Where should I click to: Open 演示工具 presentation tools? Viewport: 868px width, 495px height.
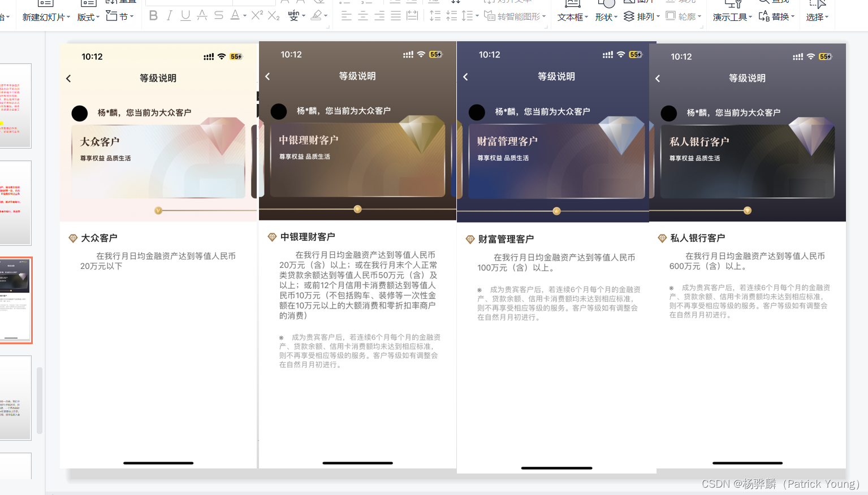(x=732, y=17)
